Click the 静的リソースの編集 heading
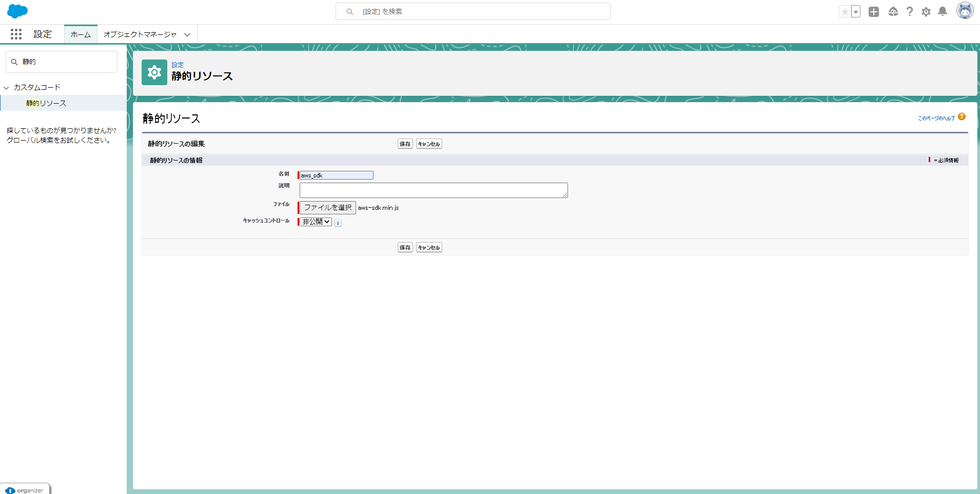Viewport: 980px width, 494px height. [177, 144]
